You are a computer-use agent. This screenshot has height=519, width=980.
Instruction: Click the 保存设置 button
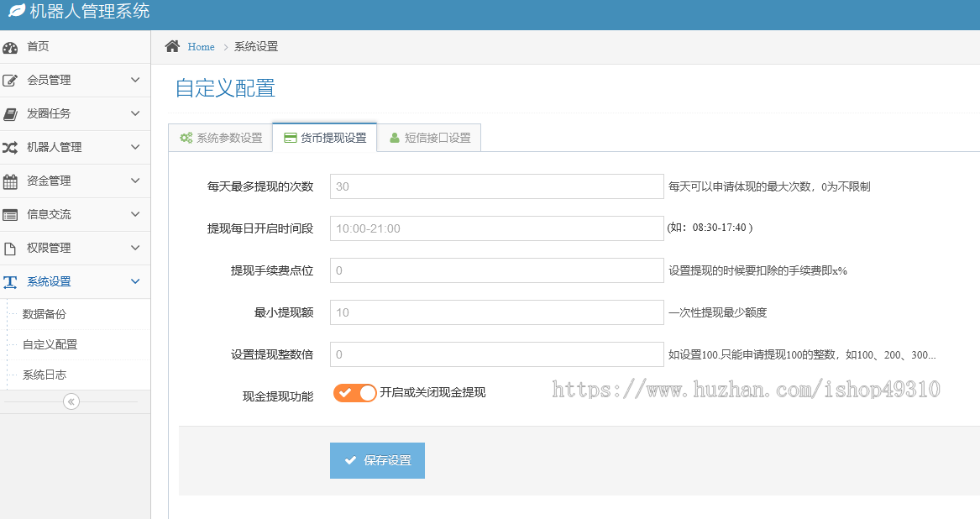click(x=378, y=461)
